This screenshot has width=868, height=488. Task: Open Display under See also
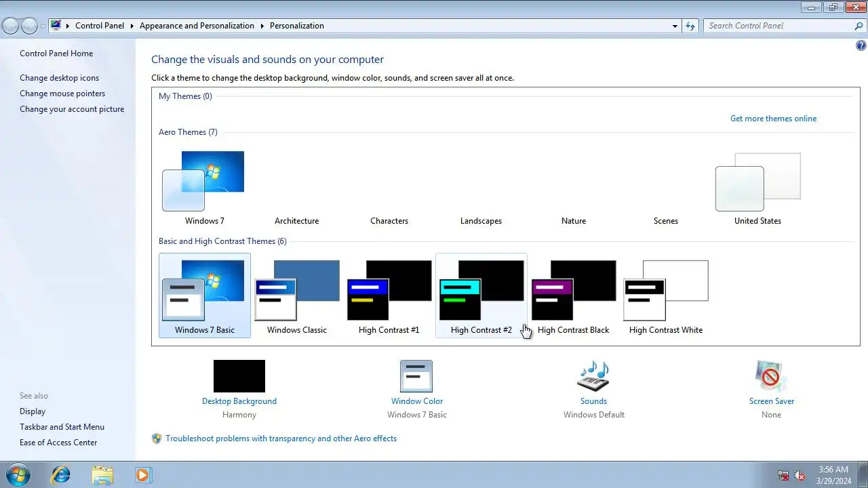(x=33, y=411)
